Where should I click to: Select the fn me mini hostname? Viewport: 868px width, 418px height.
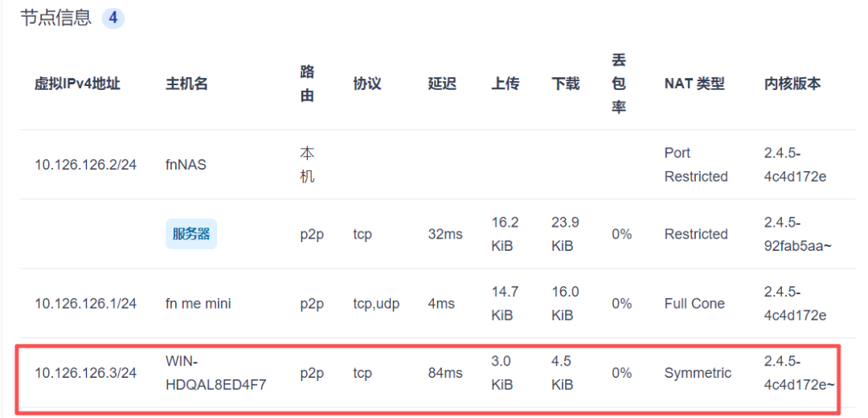tap(198, 304)
